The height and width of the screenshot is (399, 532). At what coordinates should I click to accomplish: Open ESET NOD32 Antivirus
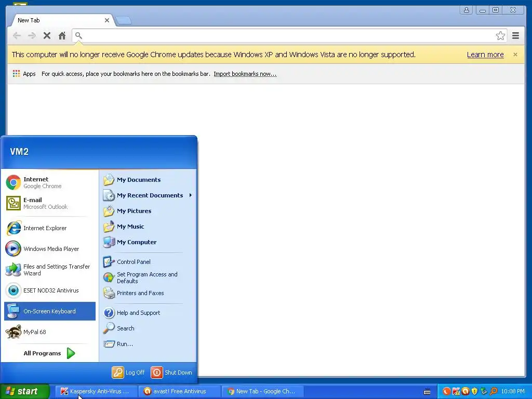click(50, 290)
